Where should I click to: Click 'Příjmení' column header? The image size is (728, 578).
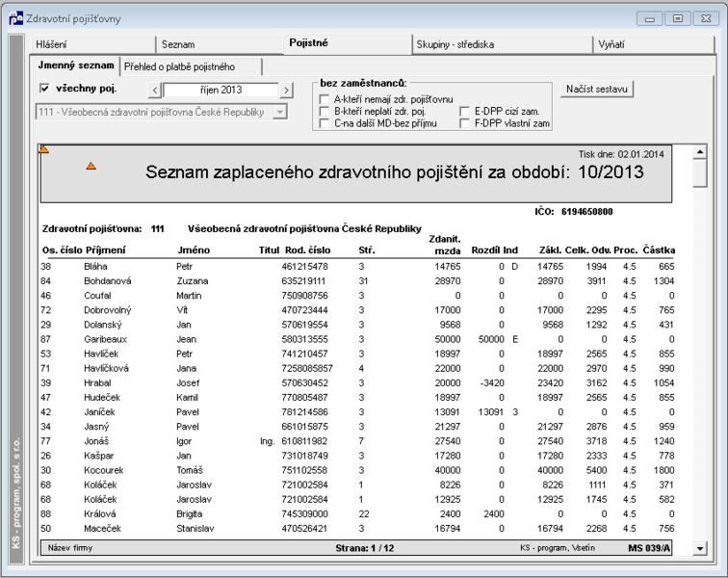105,250
